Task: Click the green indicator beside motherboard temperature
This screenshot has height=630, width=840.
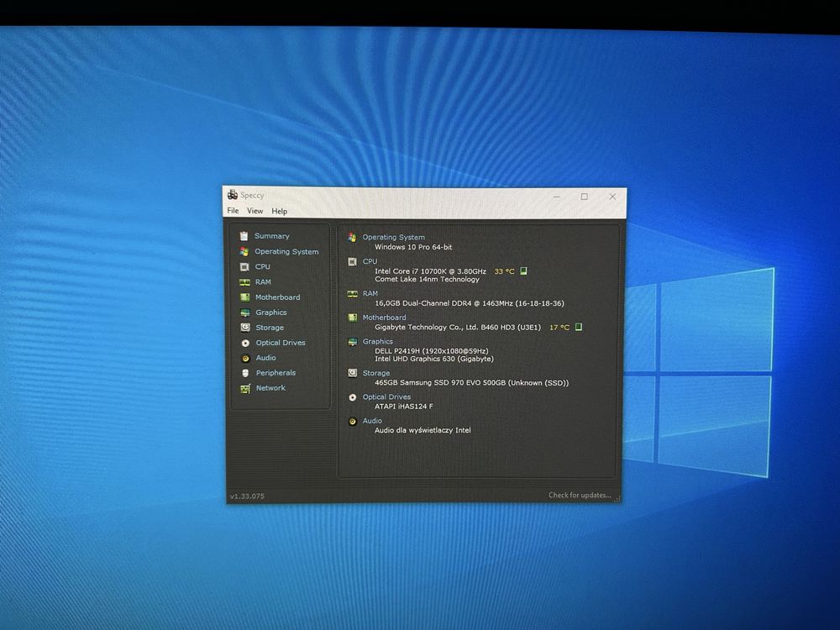Action: coord(579,327)
